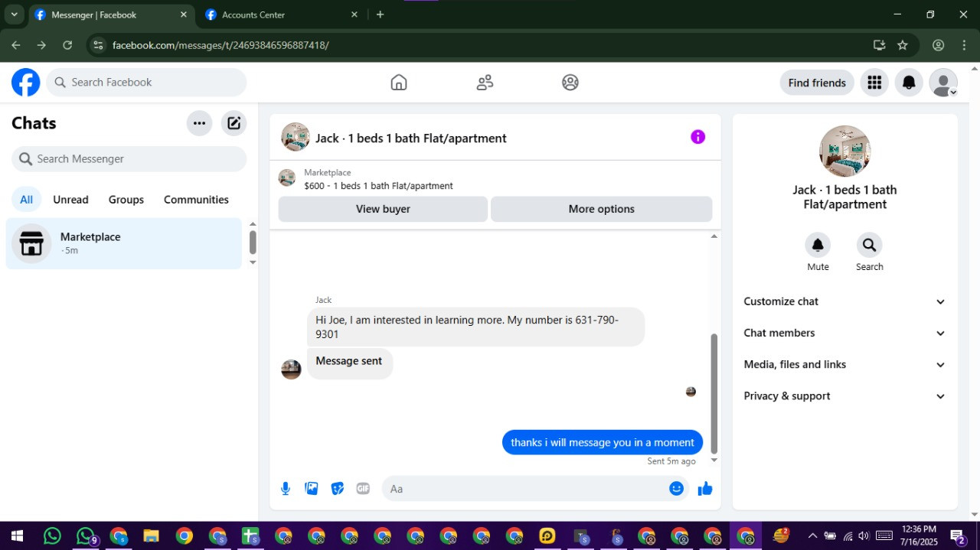The image size is (980, 550).
Task: Start a new message with compose icon
Action: click(234, 123)
